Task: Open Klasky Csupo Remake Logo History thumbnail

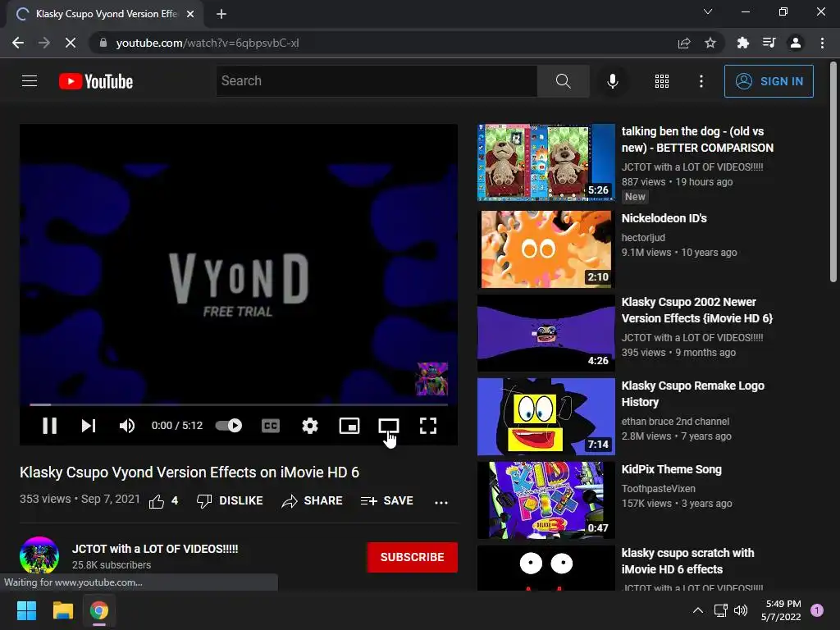Action: 546,416
